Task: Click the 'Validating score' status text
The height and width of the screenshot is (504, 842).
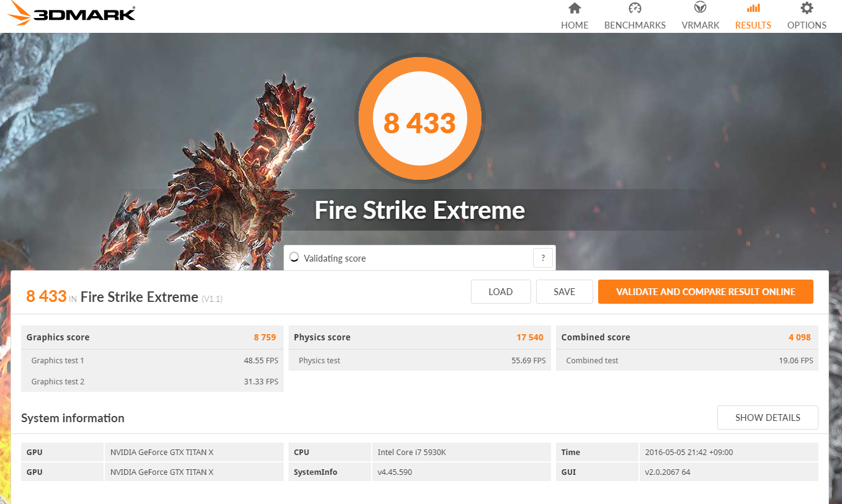Action: tap(335, 259)
